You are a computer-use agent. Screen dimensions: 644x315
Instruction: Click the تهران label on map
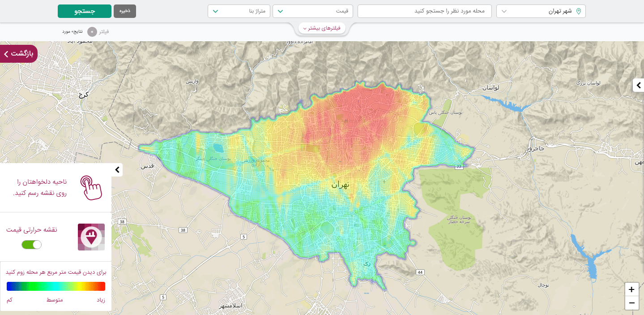pos(340,185)
